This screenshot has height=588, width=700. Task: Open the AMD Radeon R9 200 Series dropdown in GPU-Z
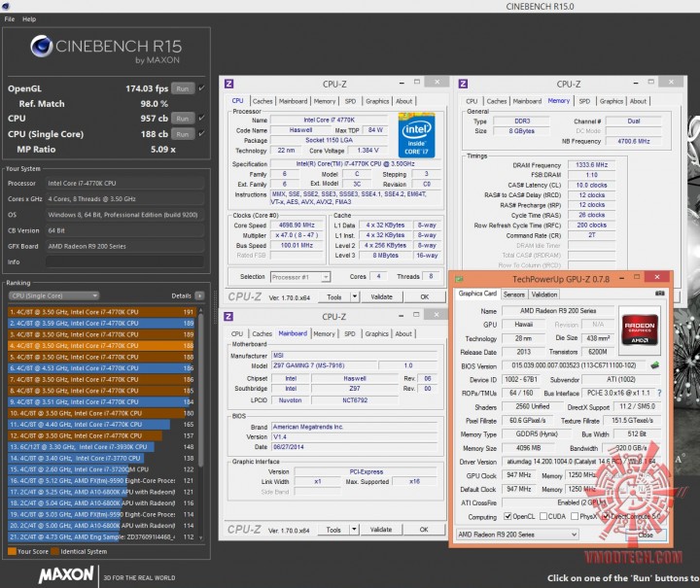point(517,534)
